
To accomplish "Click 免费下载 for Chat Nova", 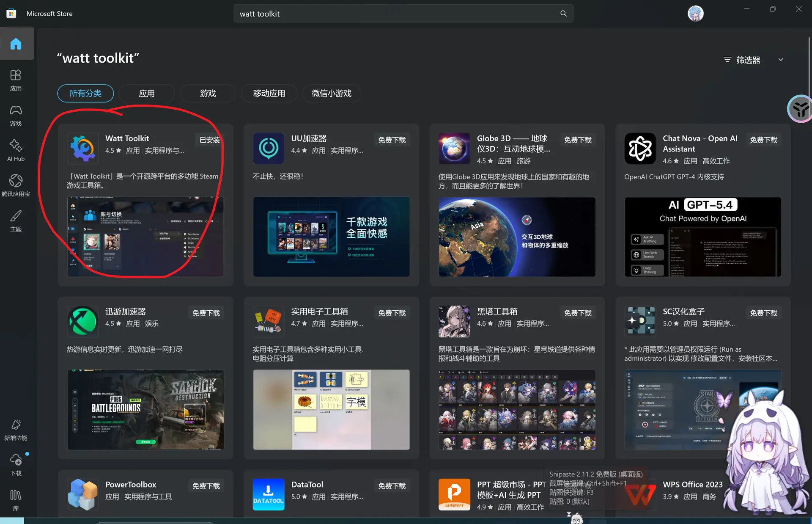I will tap(764, 140).
